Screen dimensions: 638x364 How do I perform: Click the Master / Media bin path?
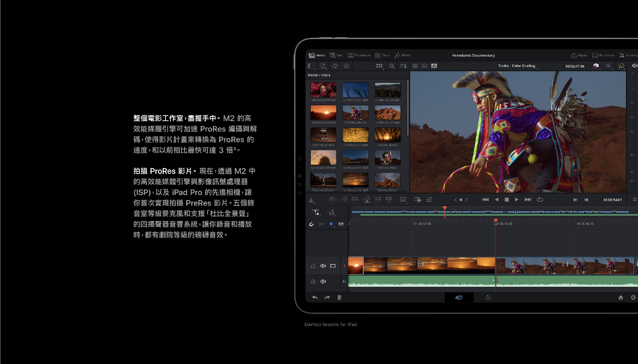319,75
